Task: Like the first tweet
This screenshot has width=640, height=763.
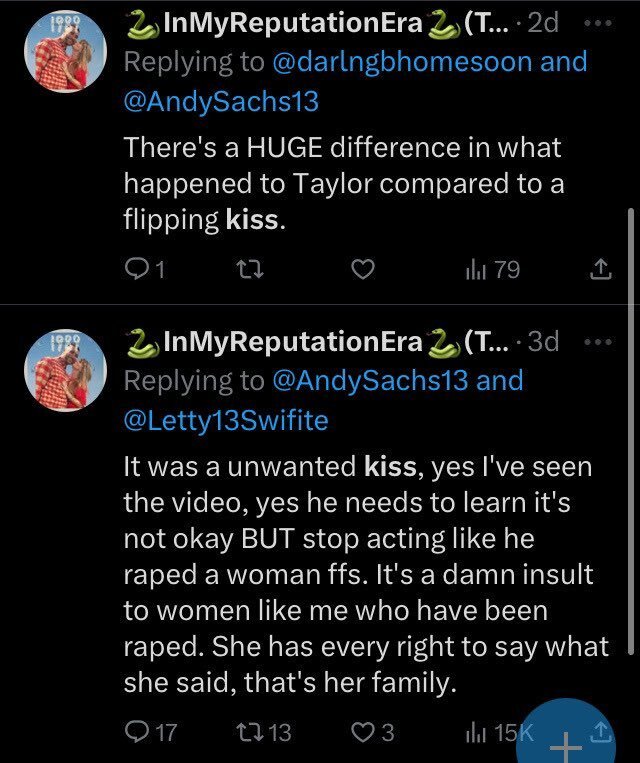Action: click(365, 270)
